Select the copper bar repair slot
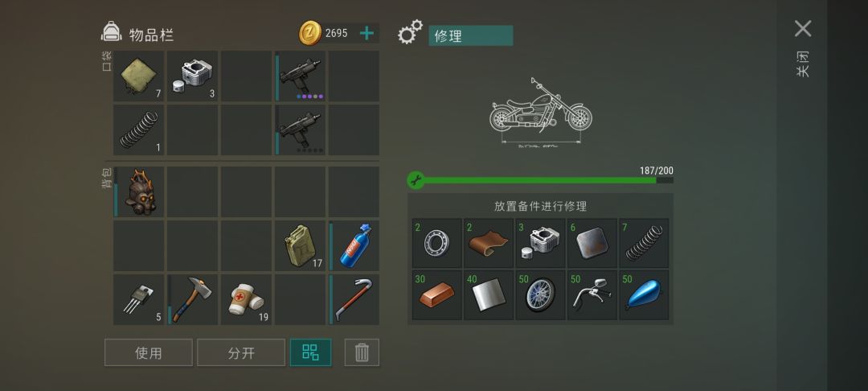 tap(436, 294)
